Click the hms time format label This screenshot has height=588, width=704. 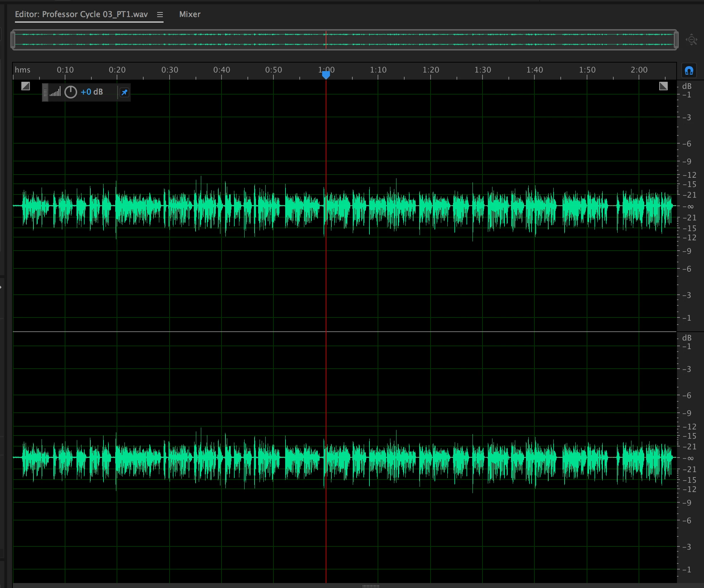[x=22, y=70]
